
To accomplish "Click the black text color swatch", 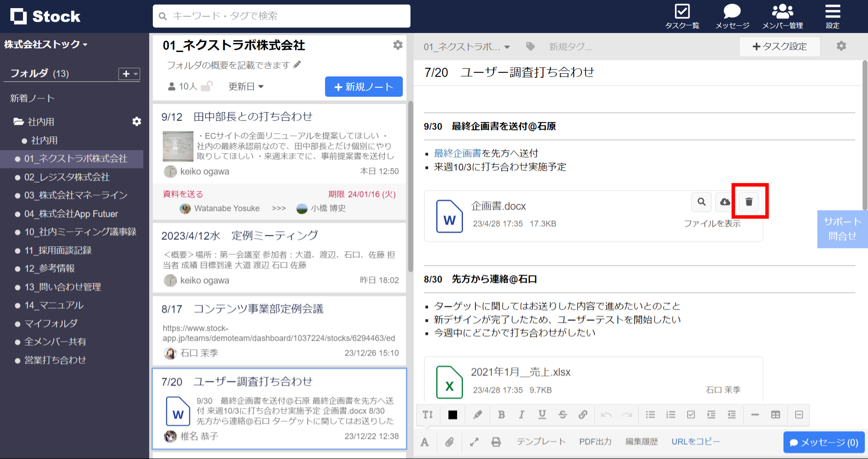I will pos(453,414).
